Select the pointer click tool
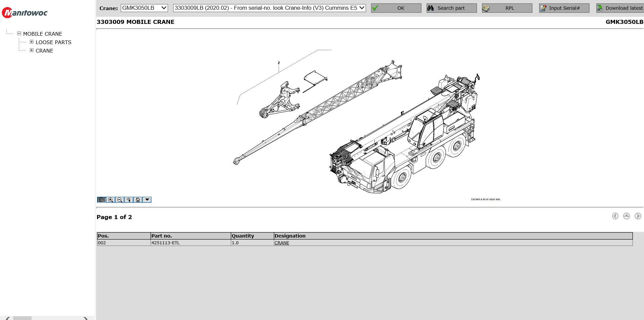644x320 pixels. (129, 200)
